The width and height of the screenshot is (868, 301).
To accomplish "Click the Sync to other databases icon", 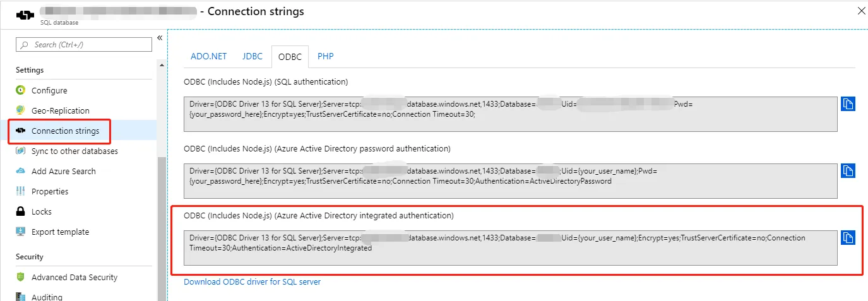I will tap(21, 151).
